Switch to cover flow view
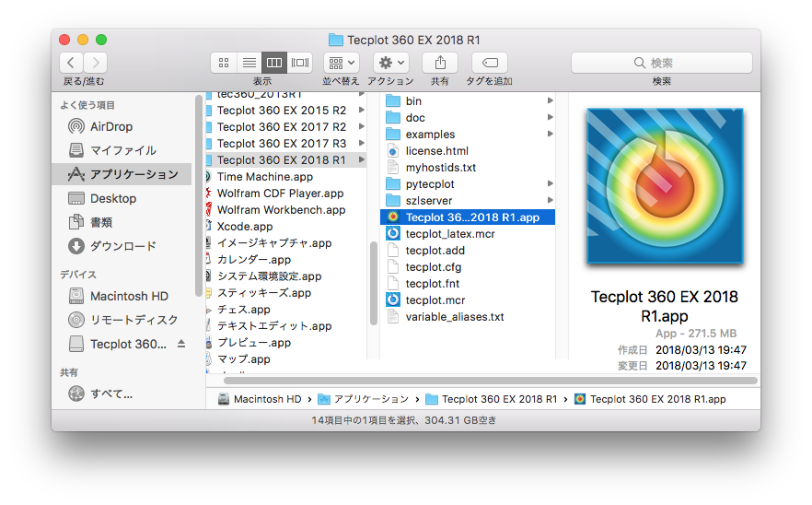Screen dimensions: 812x505 [300, 63]
